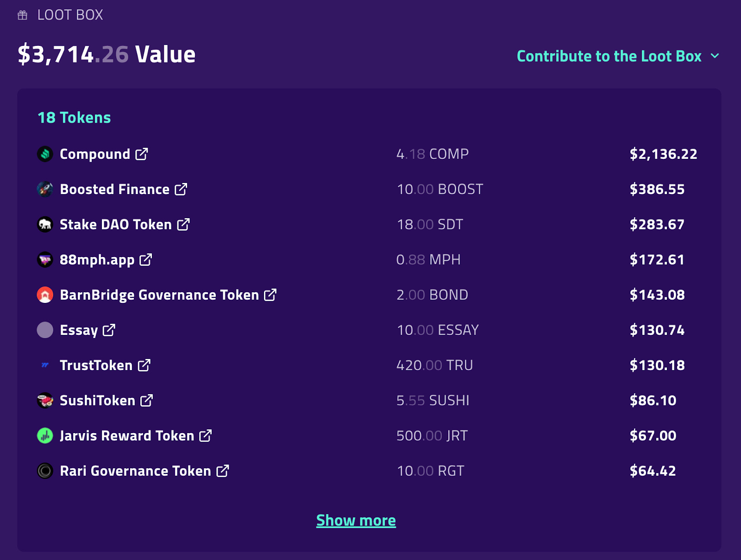Image resolution: width=741 pixels, height=560 pixels.
Task: Select the $172.61 value
Action: pos(657,259)
